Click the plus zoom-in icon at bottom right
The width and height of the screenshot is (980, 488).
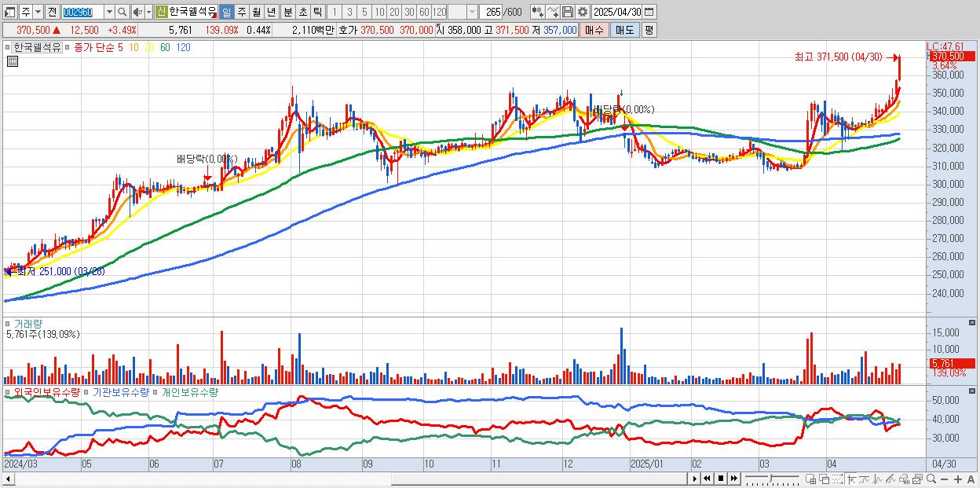[958, 479]
